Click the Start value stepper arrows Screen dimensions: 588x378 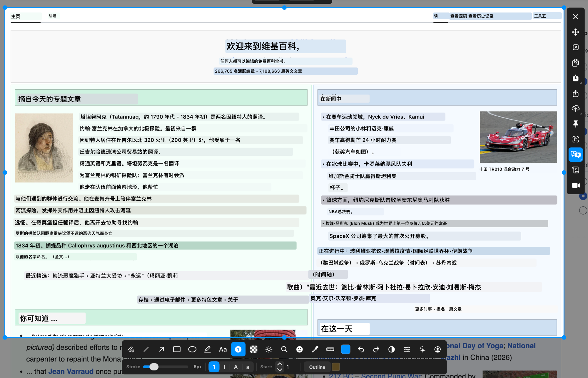280,367
